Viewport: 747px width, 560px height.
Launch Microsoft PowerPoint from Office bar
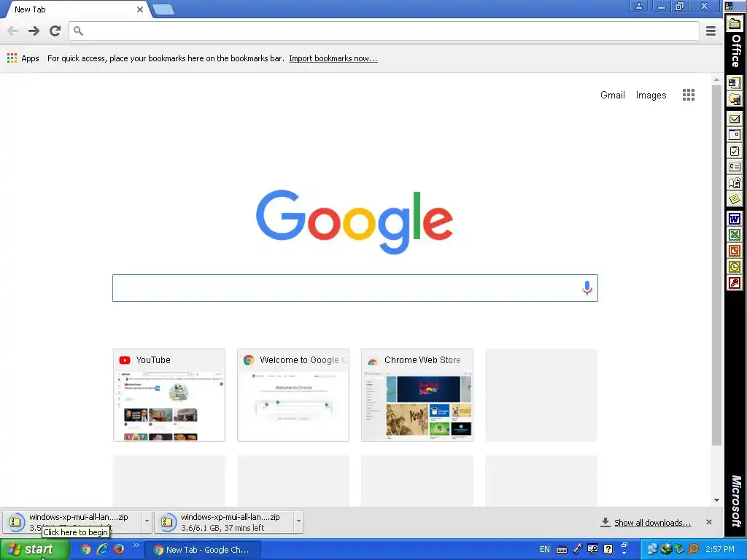734,251
